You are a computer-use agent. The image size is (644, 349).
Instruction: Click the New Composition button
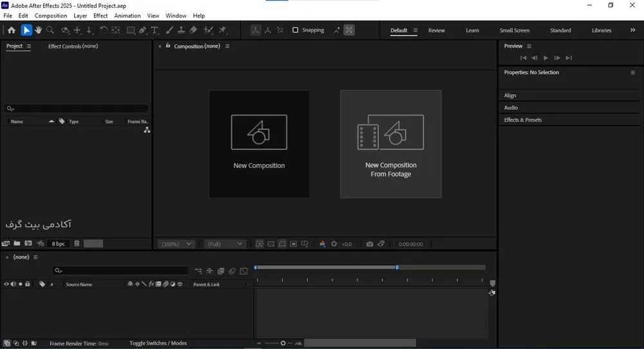[259, 144]
